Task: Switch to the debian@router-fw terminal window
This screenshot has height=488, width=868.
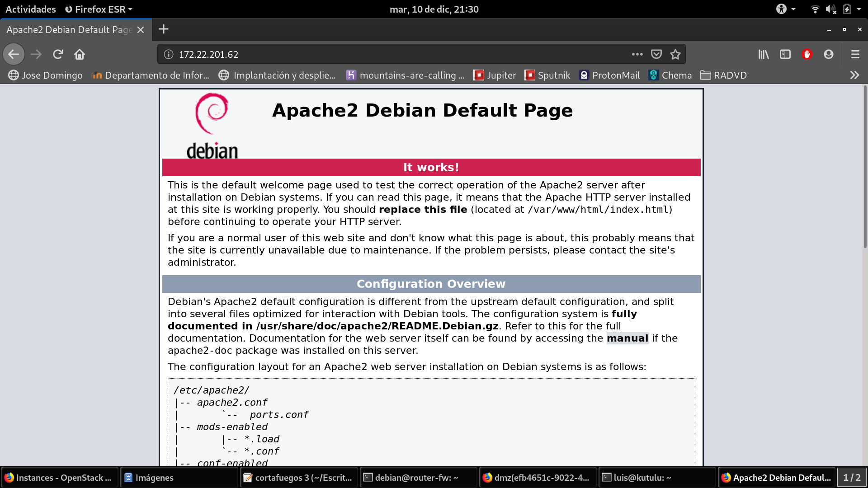Action: 416,478
